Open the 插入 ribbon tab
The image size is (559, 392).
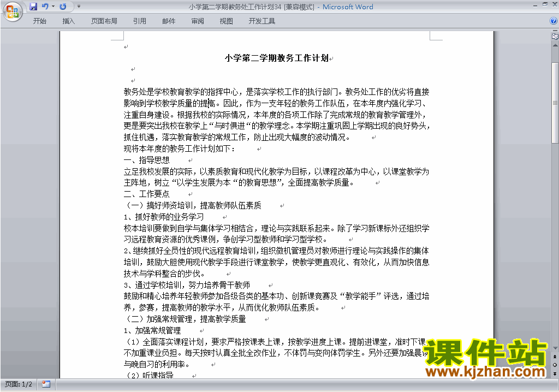[x=68, y=21]
